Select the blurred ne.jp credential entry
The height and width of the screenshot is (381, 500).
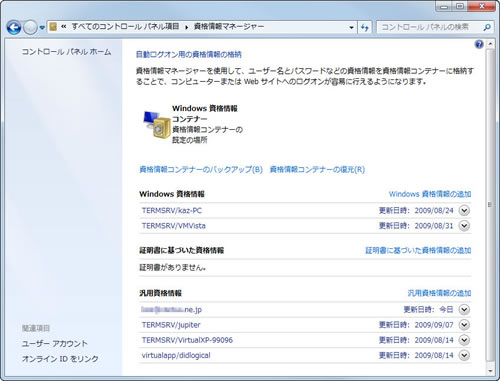(171, 309)
